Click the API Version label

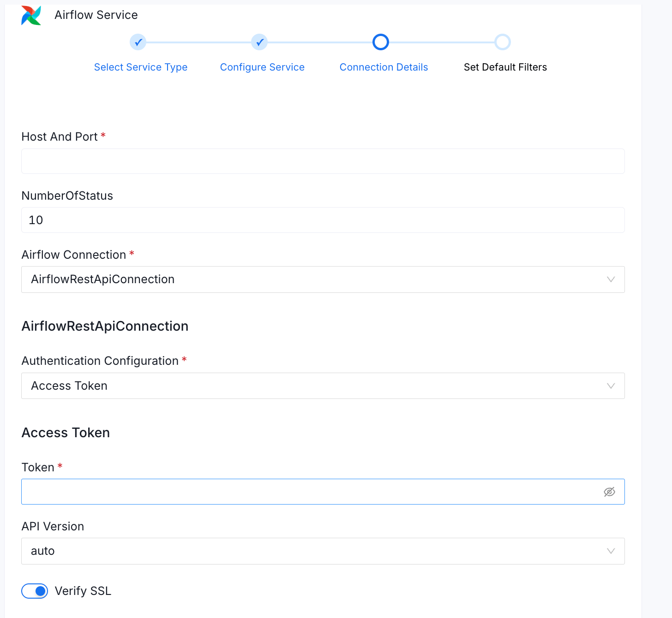[53, 526]
